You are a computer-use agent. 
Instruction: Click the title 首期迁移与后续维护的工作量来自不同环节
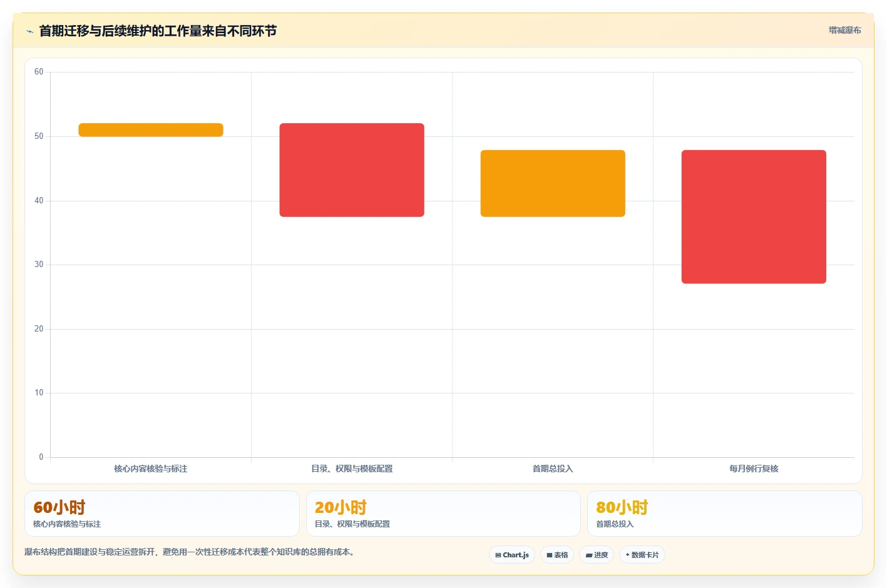pyautogui.click(x=158, y=31)
